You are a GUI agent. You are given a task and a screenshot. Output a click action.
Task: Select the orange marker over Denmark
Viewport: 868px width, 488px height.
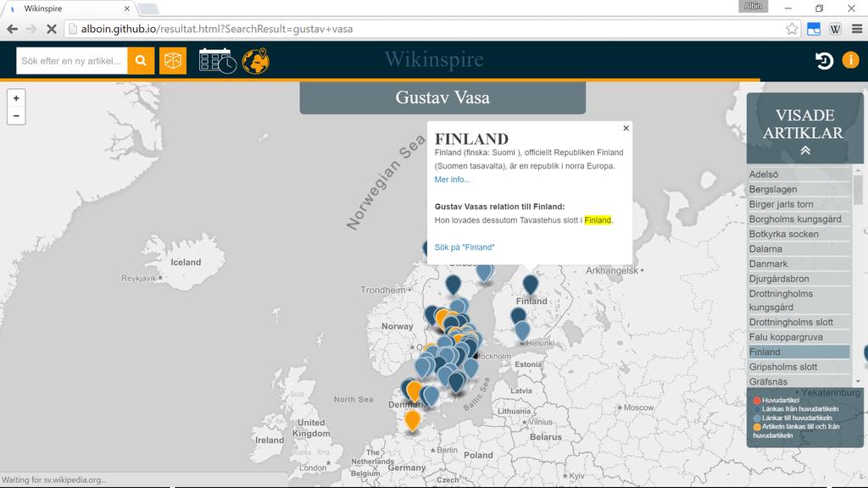[x=414, y=391]
